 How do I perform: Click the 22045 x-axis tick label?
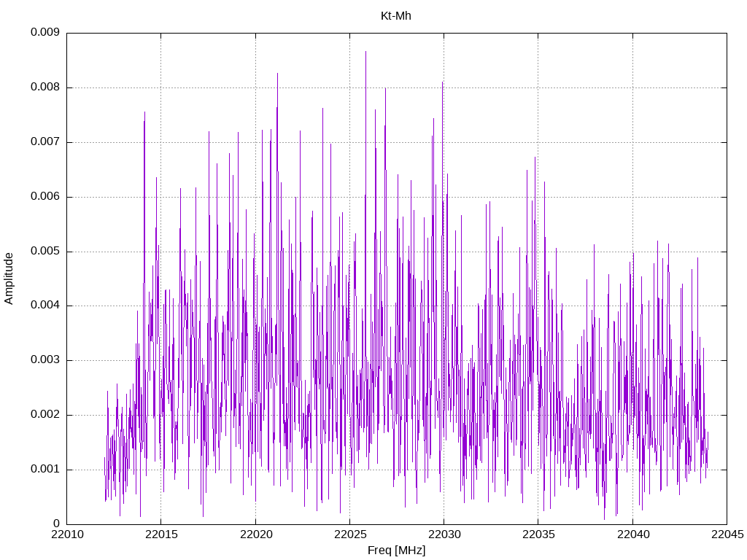[x=727, y=534]
